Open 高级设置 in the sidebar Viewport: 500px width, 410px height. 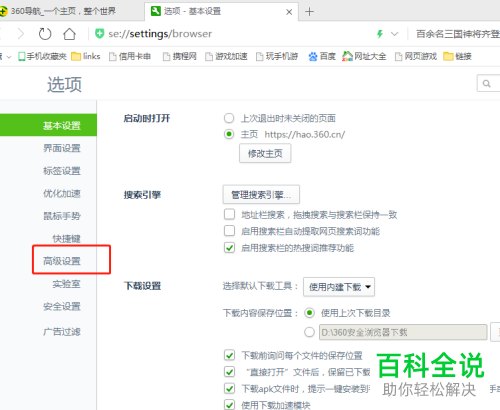62,261
